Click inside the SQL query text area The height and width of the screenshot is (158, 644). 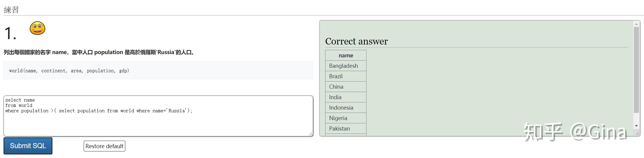[158, 116]
